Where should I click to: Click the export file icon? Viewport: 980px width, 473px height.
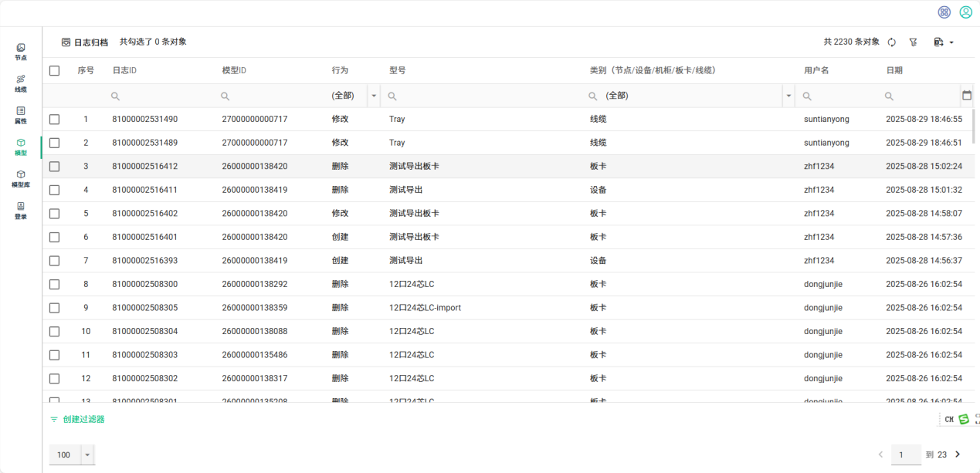(x=939, y=42)
